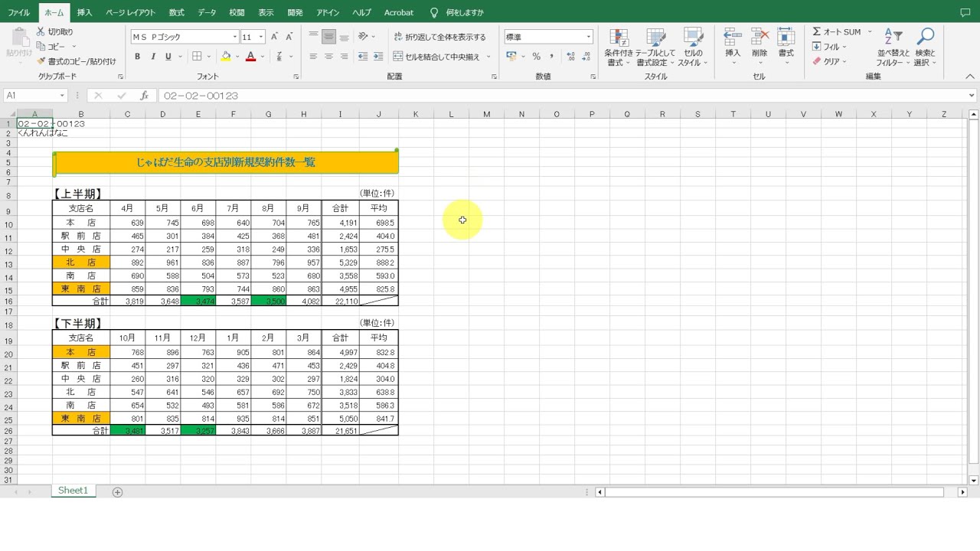The image size is (980, 551).
Task: Decrease indent icon
Action: coord(363,57)
